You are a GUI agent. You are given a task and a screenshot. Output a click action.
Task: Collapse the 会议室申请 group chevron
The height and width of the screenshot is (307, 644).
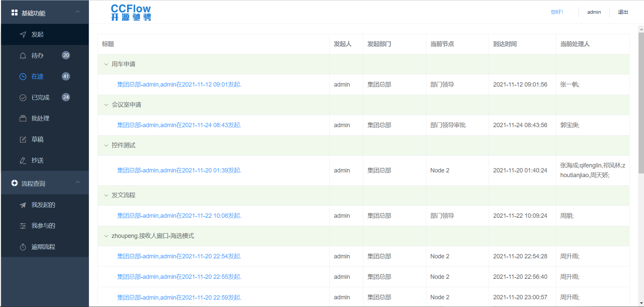pos(106,105)
